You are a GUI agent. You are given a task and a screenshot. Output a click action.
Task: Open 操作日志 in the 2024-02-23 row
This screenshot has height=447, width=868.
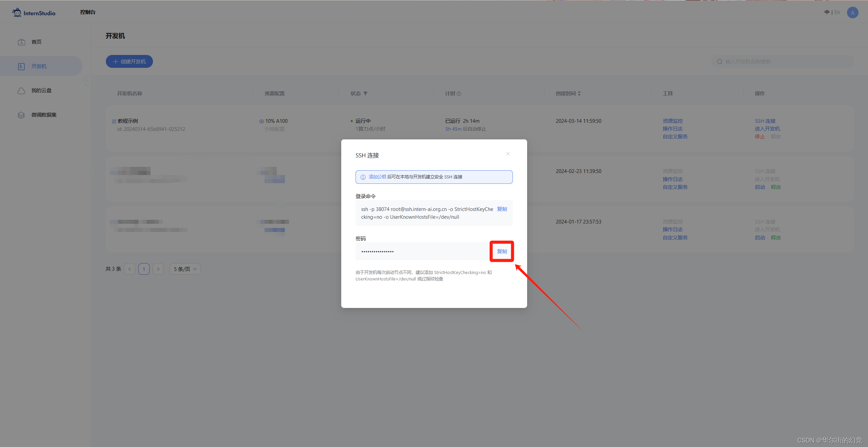(673, 179)
